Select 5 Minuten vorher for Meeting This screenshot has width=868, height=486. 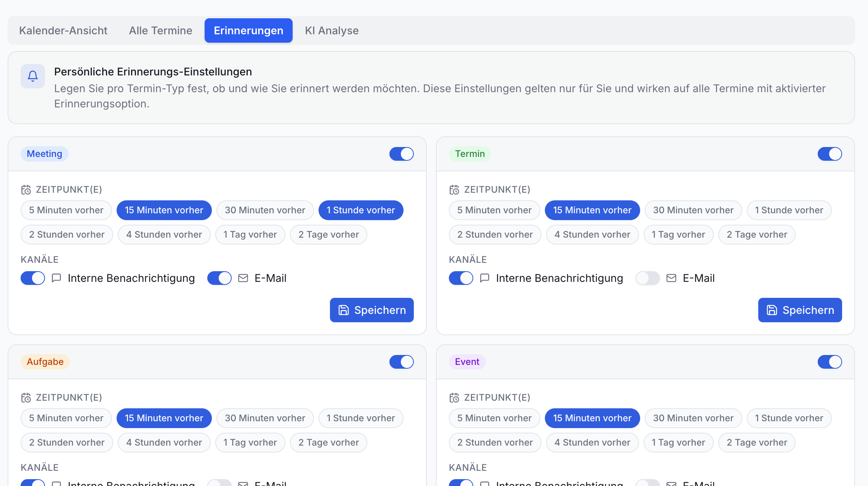[66, 210]
